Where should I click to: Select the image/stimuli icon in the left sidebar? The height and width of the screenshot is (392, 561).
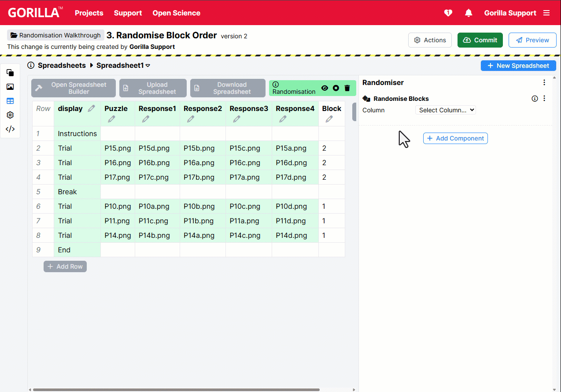tap(10, 87)
